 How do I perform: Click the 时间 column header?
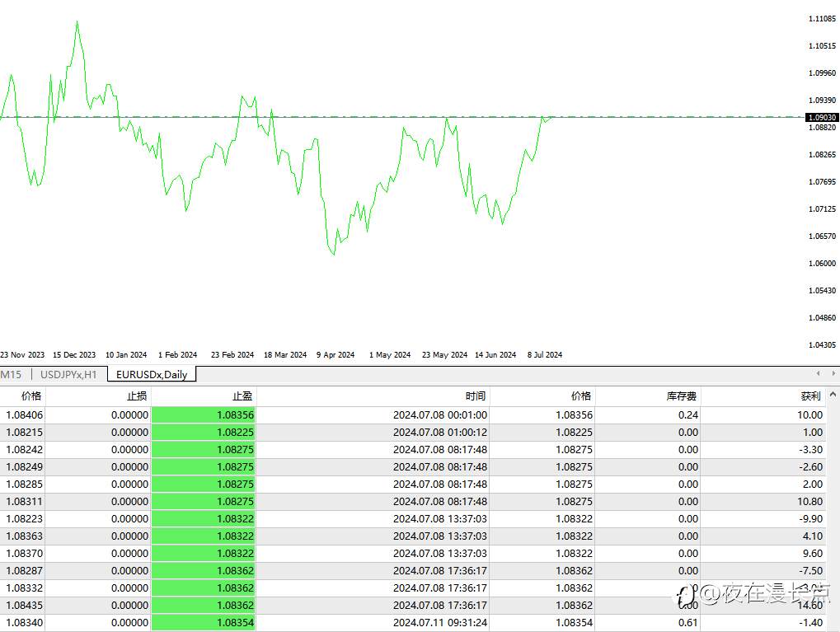(x=475, y=396)
